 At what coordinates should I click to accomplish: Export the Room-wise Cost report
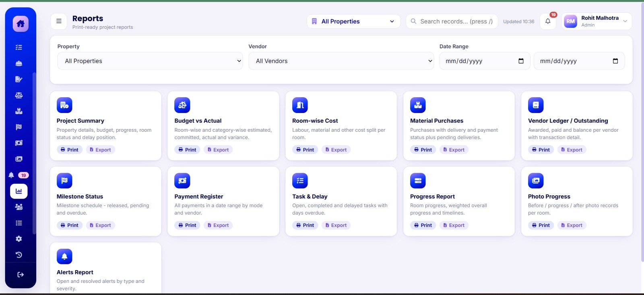tap(336, 150)
